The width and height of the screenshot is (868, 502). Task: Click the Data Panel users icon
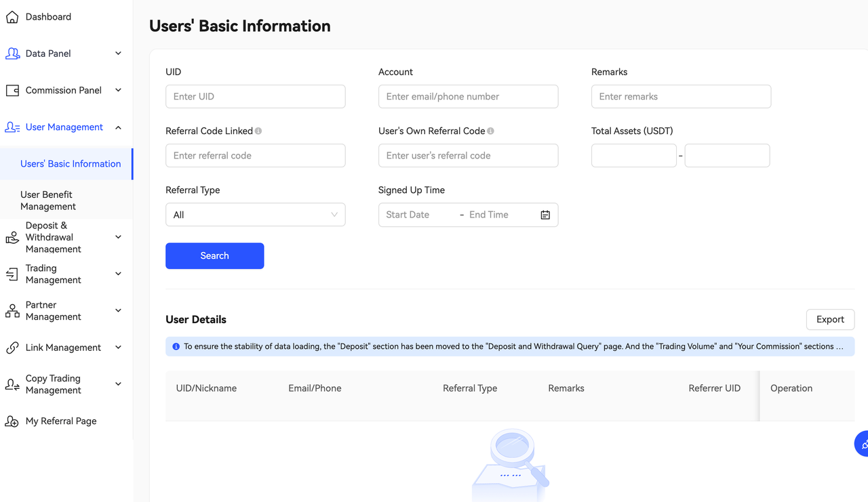(12, 54)
